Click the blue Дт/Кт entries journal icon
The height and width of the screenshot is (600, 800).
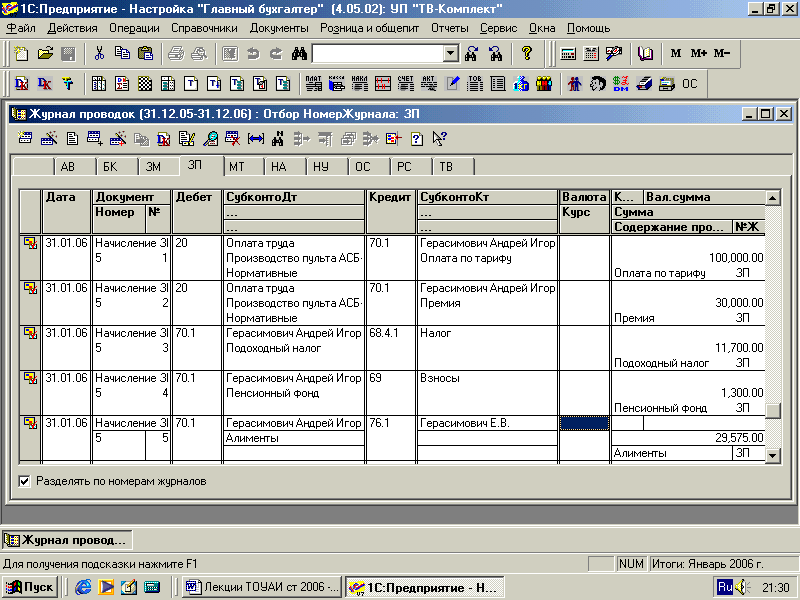point(45,84)
